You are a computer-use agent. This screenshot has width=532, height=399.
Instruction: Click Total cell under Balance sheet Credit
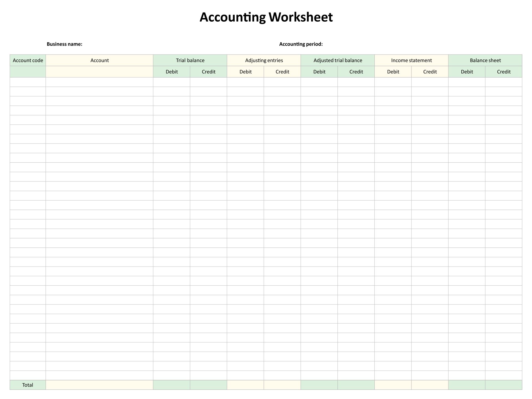tap(503, 385)
